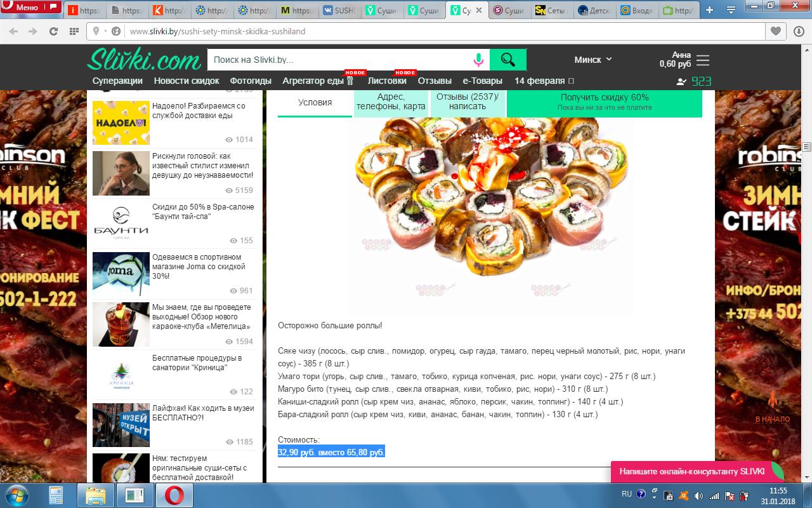
Task: Open the 'Отзывы (2537)/ написать' tab
Action: pos(468,102)
